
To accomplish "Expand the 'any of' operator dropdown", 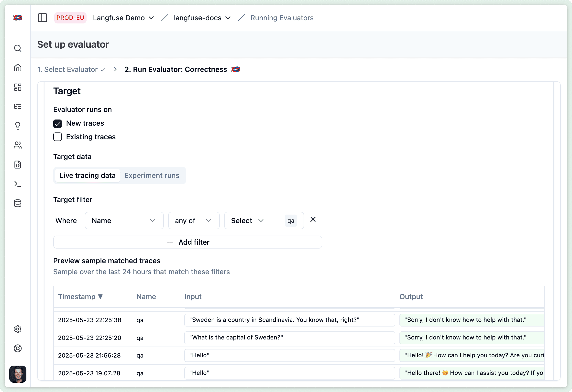I will (193, 220).
